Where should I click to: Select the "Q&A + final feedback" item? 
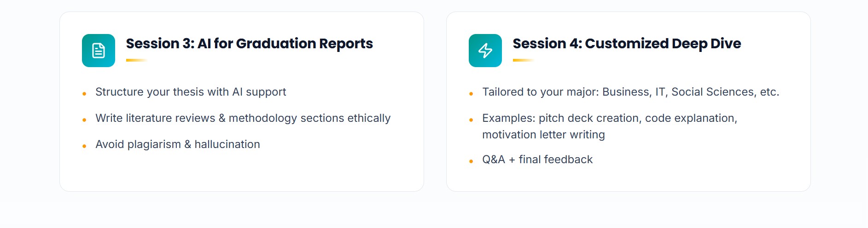point(537,160)
